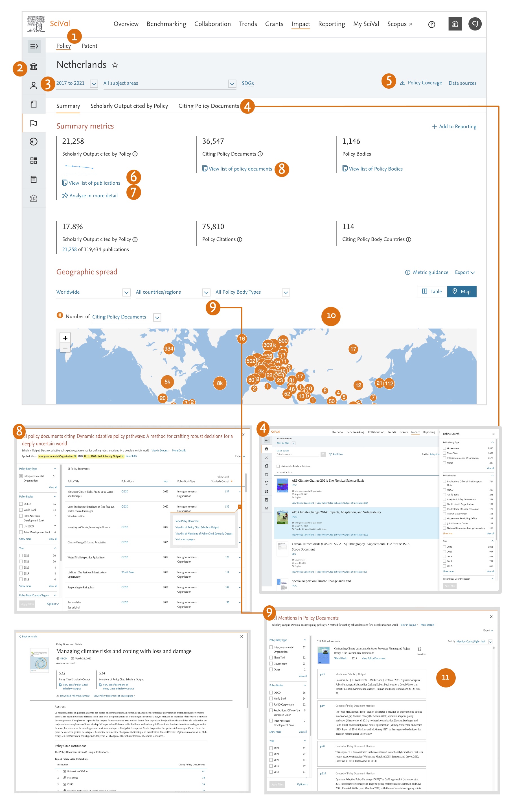513x812 pixels.
Task: Click Analyze in more detail
Action: [90, 196]
